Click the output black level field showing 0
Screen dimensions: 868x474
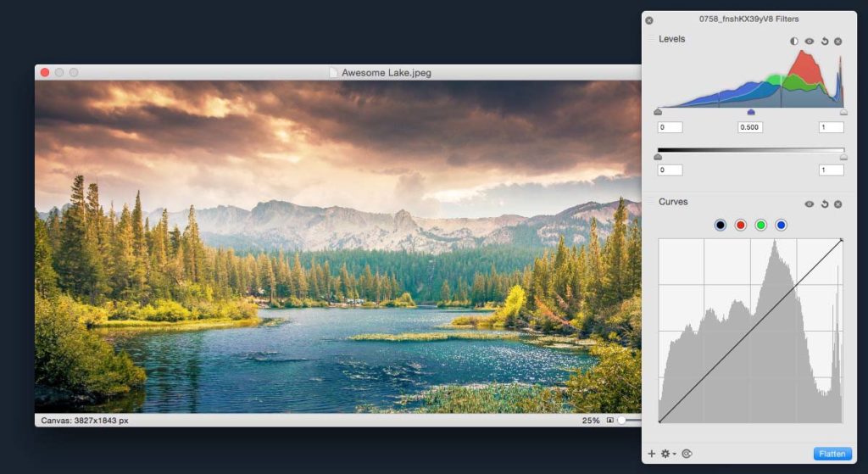tap(670, 170)
